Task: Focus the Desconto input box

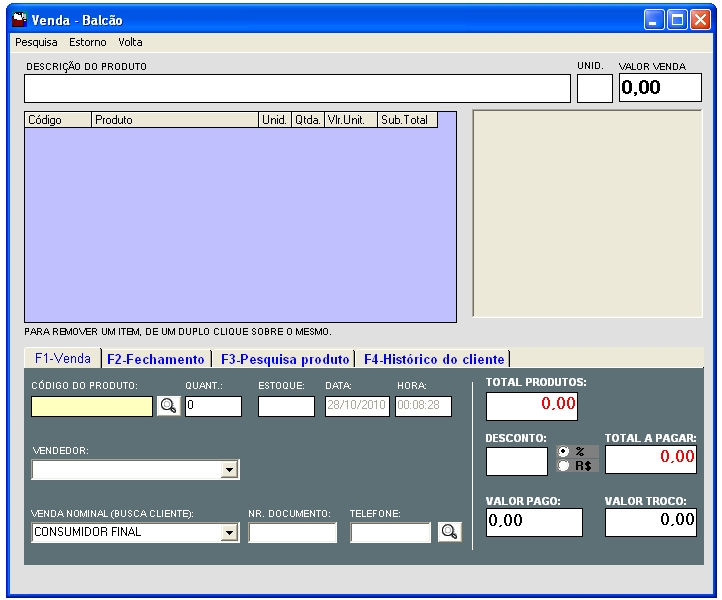Action: click(x=517, y=461)
